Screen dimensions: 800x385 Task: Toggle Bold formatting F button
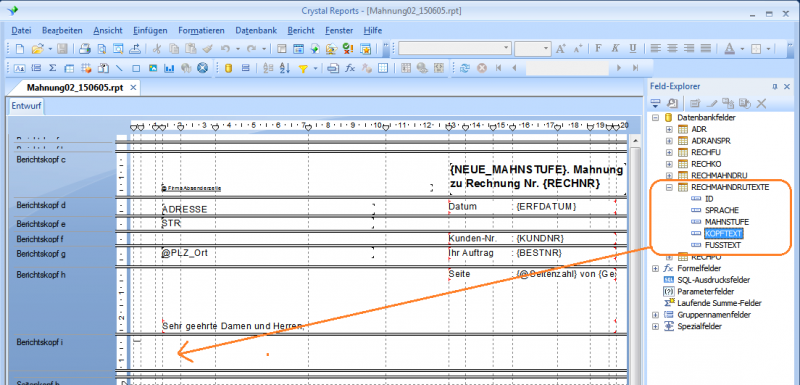[x=598, y=49]
